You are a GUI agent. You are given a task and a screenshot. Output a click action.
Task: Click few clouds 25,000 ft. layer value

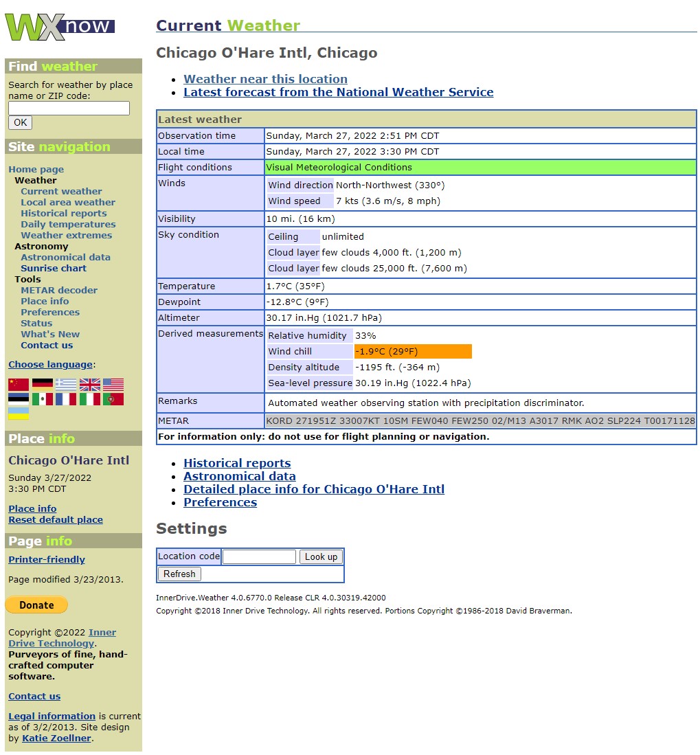394,269
